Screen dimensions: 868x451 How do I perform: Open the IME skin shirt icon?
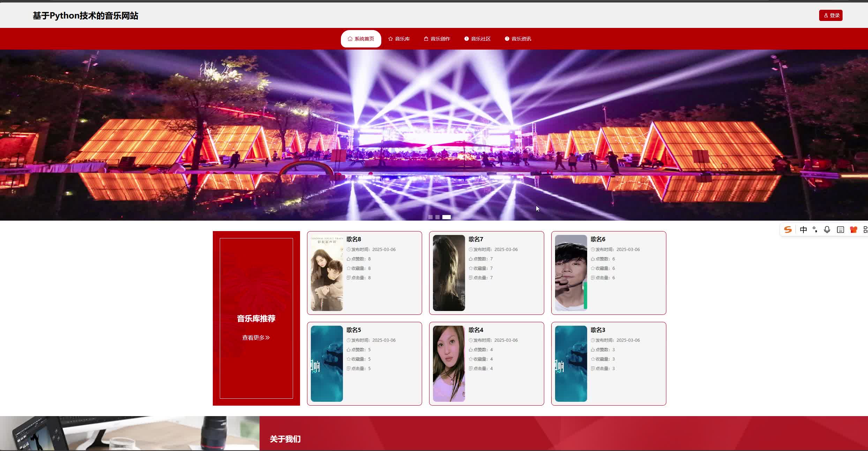point(853,230)
